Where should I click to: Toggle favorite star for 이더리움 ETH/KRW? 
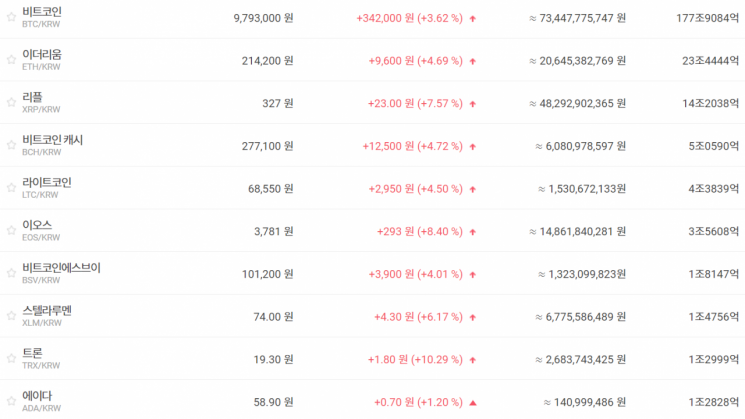[x=11, y=60]
